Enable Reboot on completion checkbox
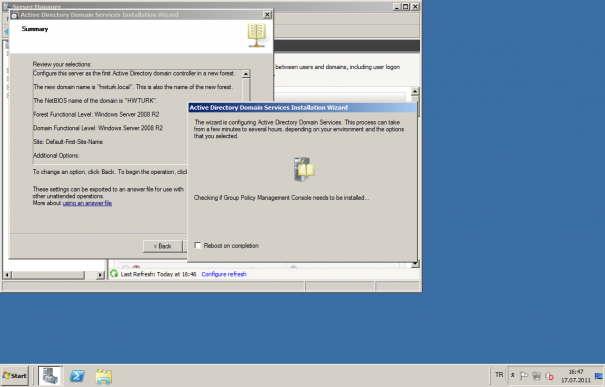The height and width of the screenshot is (387, 605). pyautogui.click(x=198, y=245)
